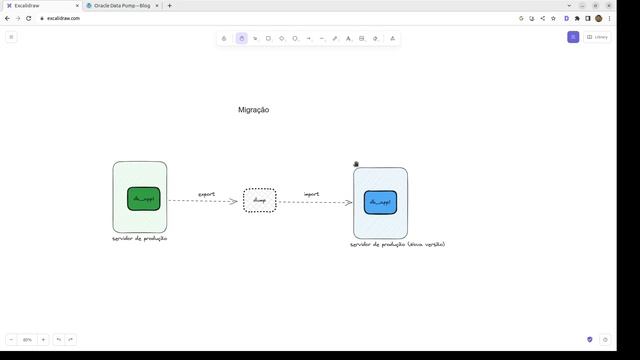The image size is (640, 360).
Task: Select the 'servidor de produção' label under the green box
Action: (x=140, y=238)
